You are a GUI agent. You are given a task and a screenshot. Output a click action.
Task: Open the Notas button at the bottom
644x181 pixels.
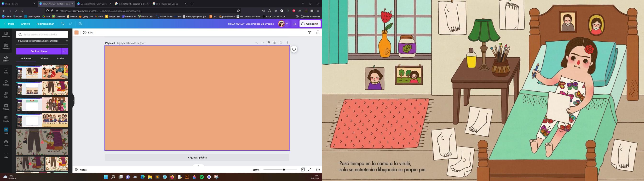pyautogui.click(x=81, y=170)
